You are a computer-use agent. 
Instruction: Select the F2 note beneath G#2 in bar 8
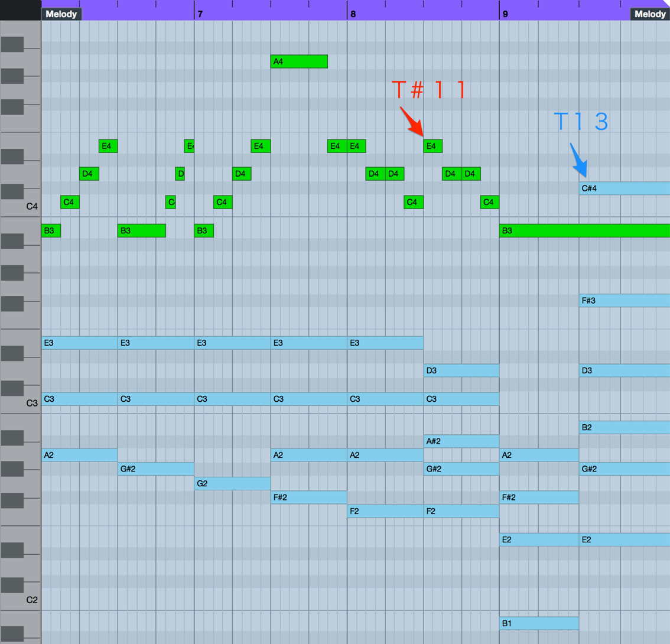click(461, 511)
